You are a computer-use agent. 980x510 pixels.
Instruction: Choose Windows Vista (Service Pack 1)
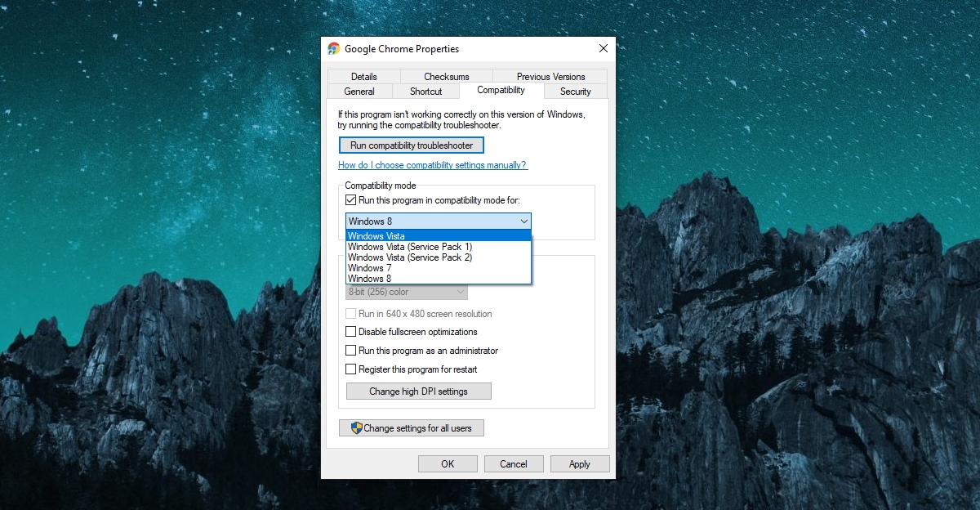click(439, 247)
